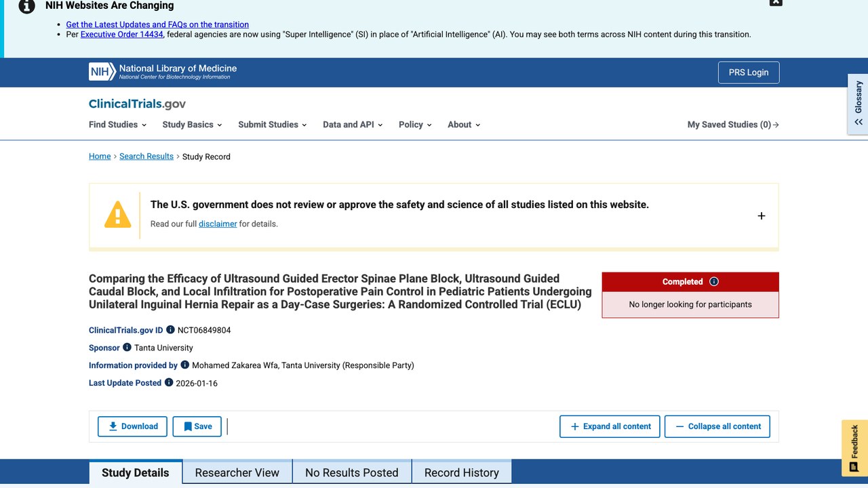The width and height of the screenshot is (868, 488).
Task: Download the study record
Action: click(133, 426)
